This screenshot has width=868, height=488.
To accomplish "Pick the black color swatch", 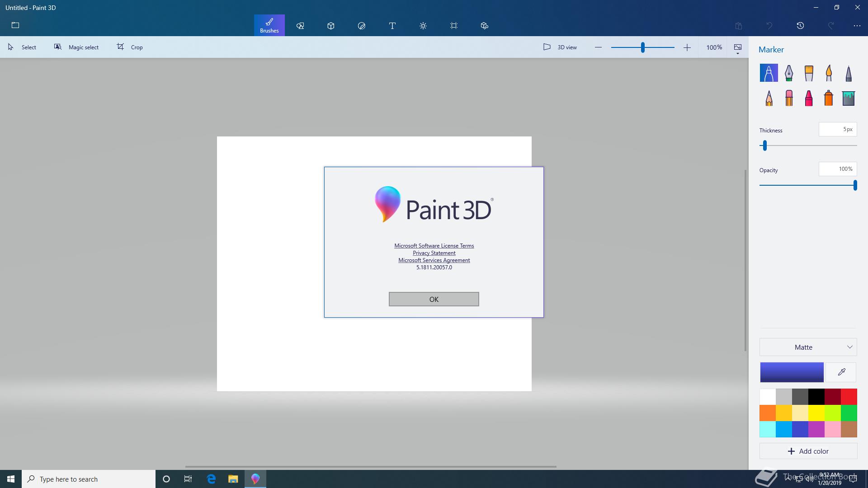I will click(x=816, y=397).
